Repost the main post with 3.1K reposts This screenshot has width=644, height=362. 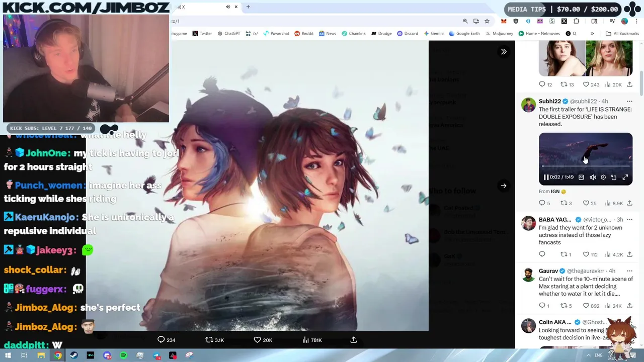pos(215,340)
